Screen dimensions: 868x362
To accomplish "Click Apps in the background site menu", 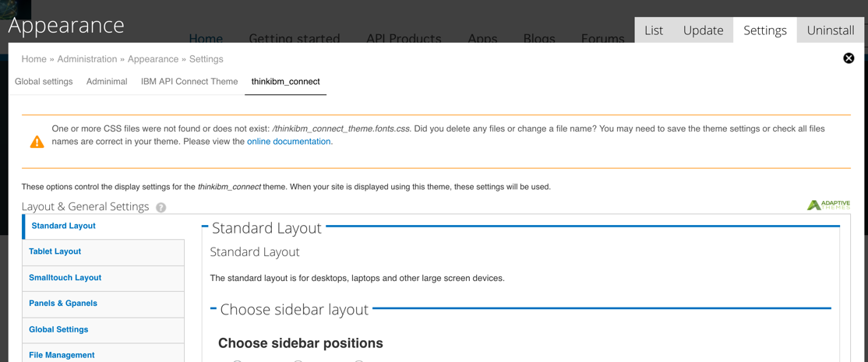I will pos(483,38).
